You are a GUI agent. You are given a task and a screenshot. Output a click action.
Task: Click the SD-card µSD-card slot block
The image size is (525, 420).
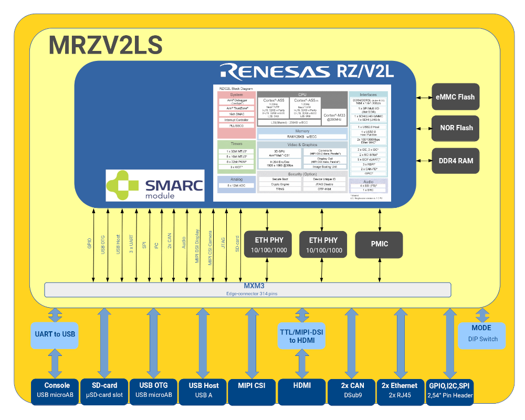[104, 391]
